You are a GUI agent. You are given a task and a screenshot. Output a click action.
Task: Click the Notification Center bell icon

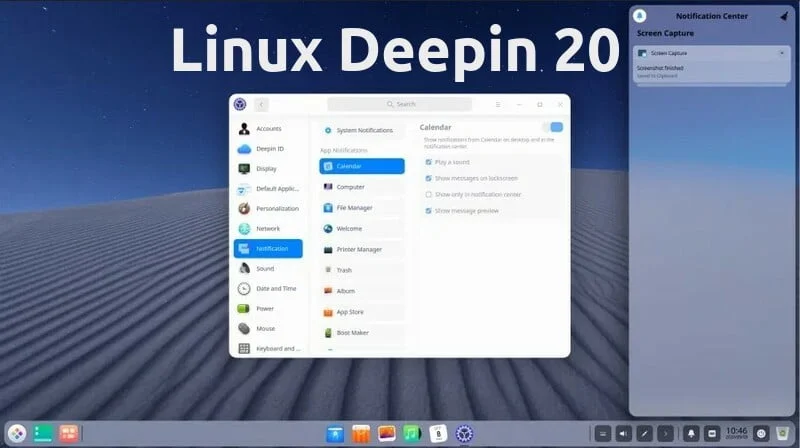pos(639,16)
